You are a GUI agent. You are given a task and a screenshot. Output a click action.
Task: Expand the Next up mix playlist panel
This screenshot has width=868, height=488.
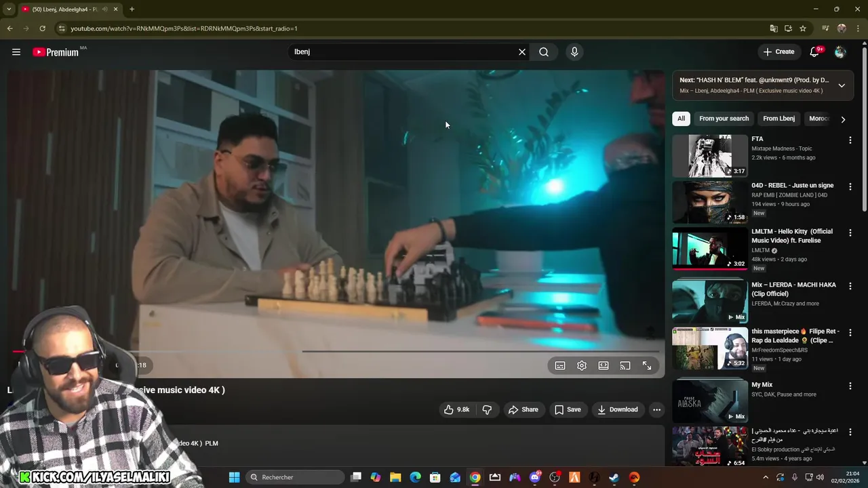pyautogui.click(x=842, y=85)
